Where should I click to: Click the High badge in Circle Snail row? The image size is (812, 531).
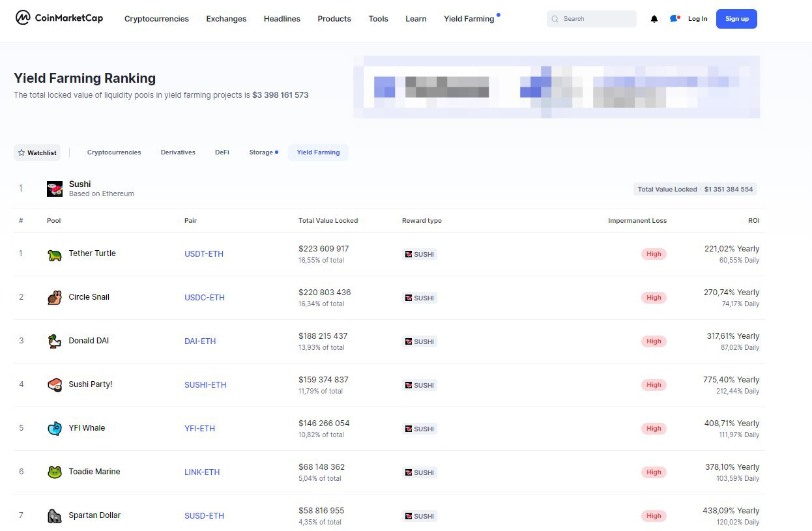(x=654, y=298)
